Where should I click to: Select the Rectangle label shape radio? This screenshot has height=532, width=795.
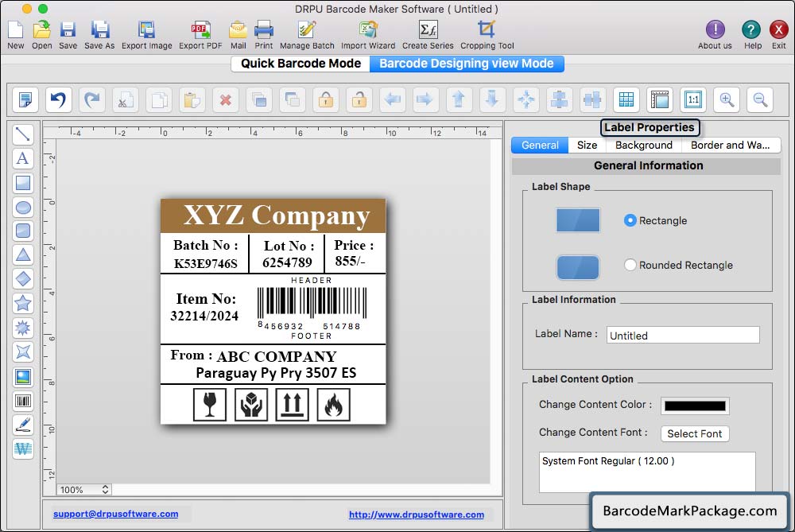pyautogui.click(x=630, y=220)
